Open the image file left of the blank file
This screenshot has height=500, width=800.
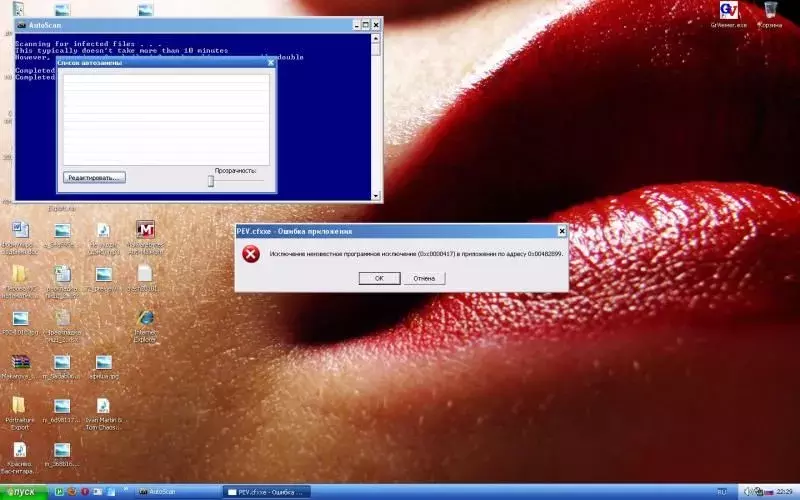(104, 274)
